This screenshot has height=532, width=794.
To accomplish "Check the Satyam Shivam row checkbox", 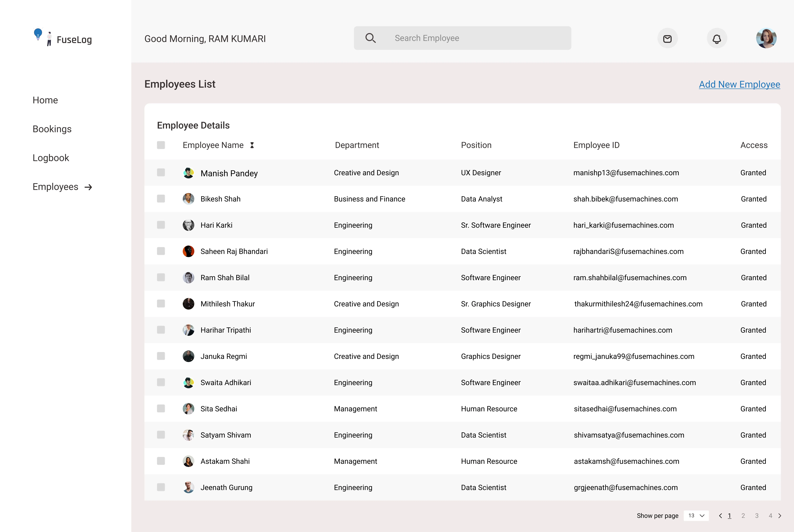I will 161,435.
